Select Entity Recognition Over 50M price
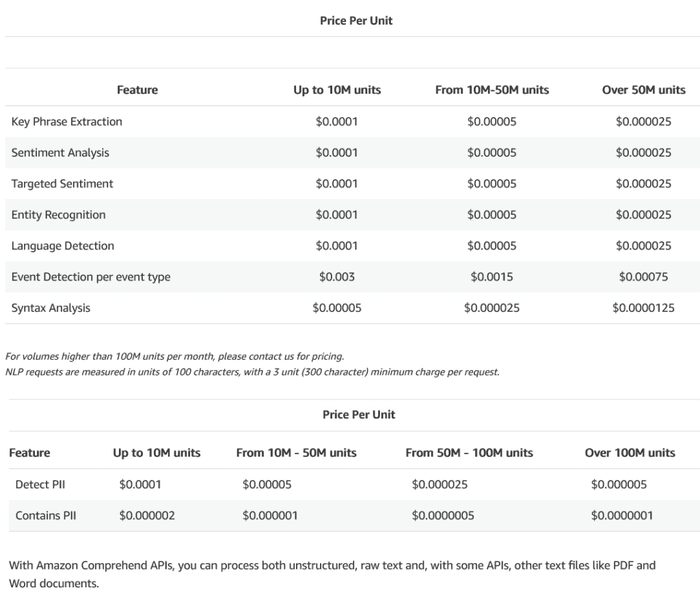 644,215
